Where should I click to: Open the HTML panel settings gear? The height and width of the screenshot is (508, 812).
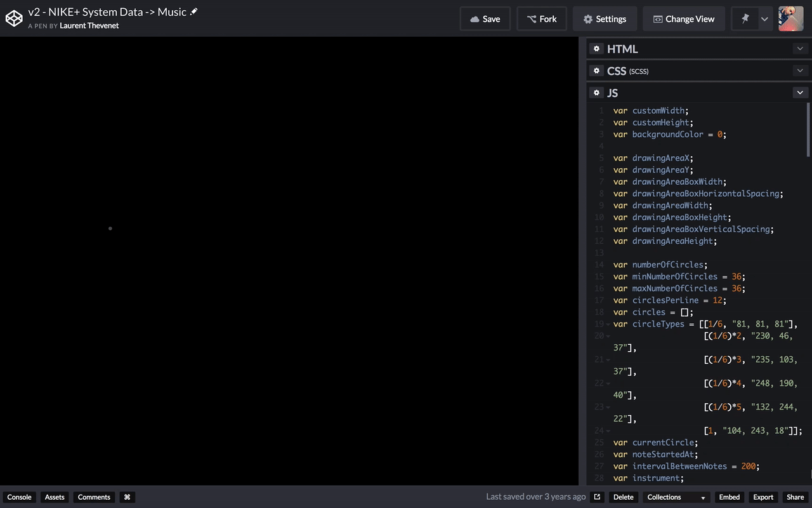596,48
